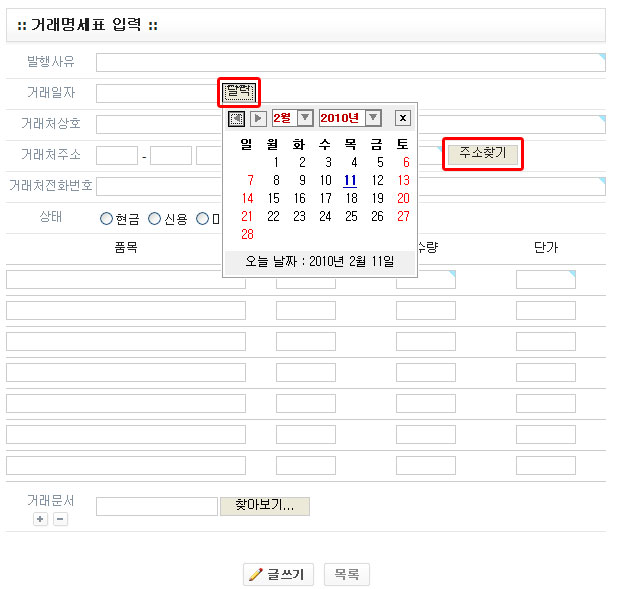The image size is (617, 589).
Task: Click the 글쓰기 pencil button
Action: (x=279, y=574)
